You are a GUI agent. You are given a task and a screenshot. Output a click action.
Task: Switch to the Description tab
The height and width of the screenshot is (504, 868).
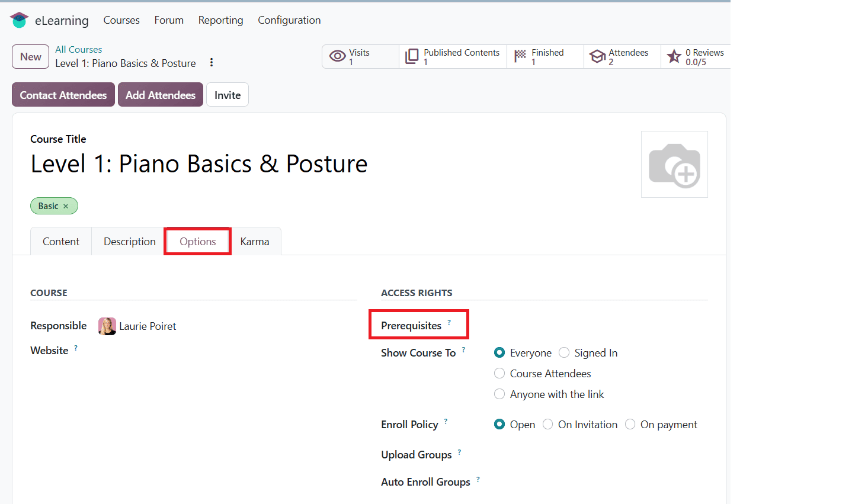click(130, 242)
